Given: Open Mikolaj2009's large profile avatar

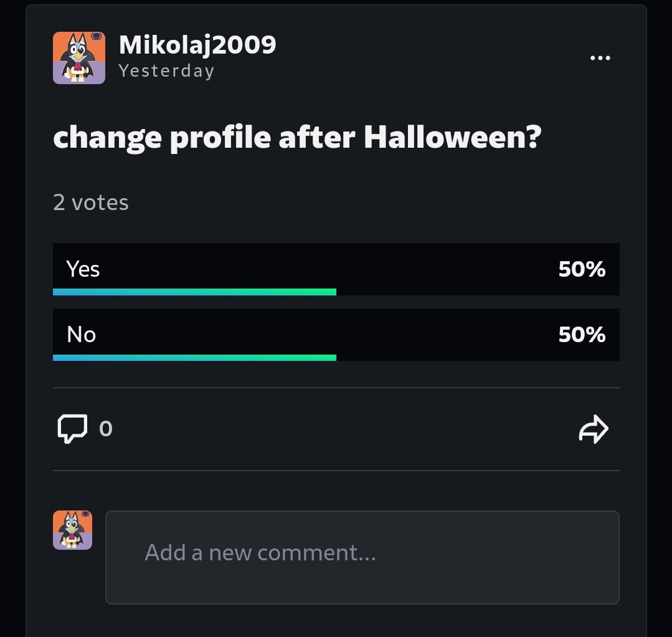Looking at the screenshot, I should (x=79, y=58).
